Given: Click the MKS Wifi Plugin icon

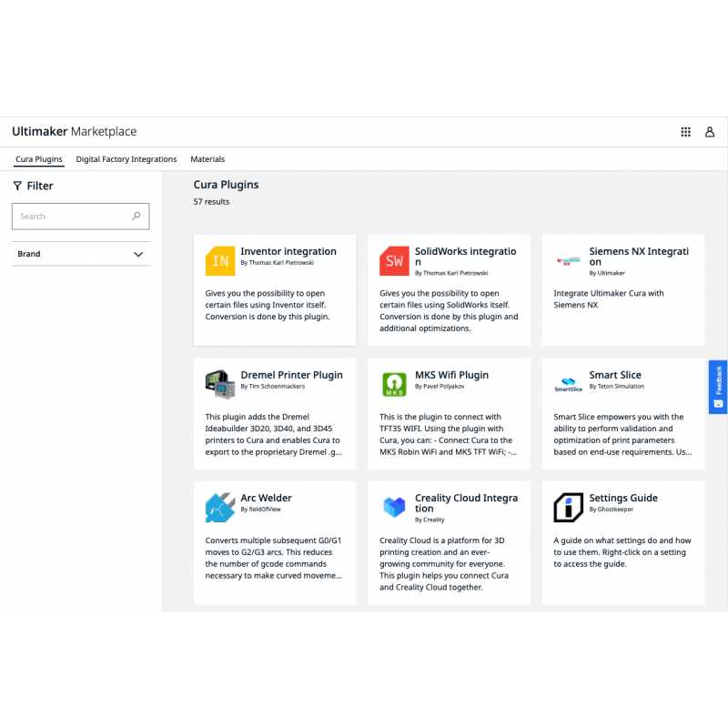Looking at the screenshot, I should [394, 384].
